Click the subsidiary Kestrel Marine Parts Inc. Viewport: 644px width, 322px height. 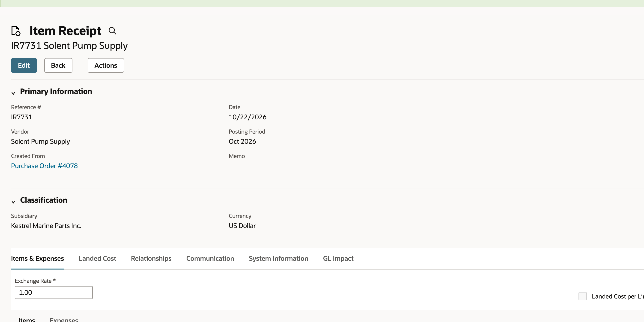(46, 226)
